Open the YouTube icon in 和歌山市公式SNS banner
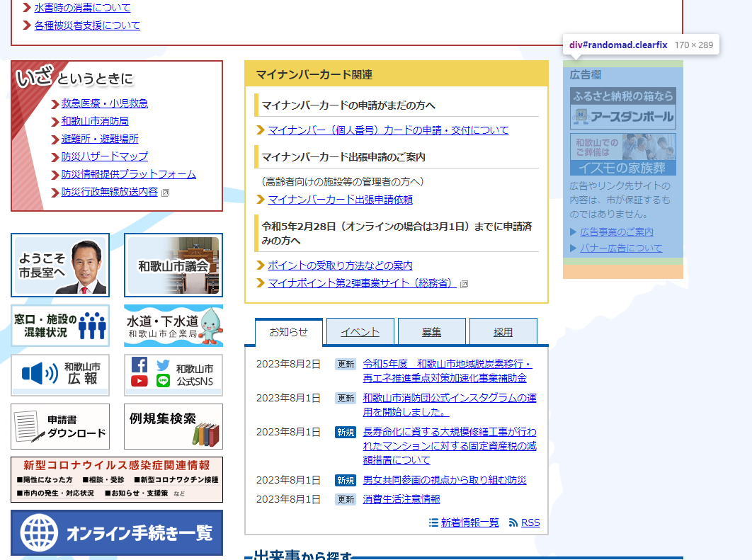 click(139, 380)
